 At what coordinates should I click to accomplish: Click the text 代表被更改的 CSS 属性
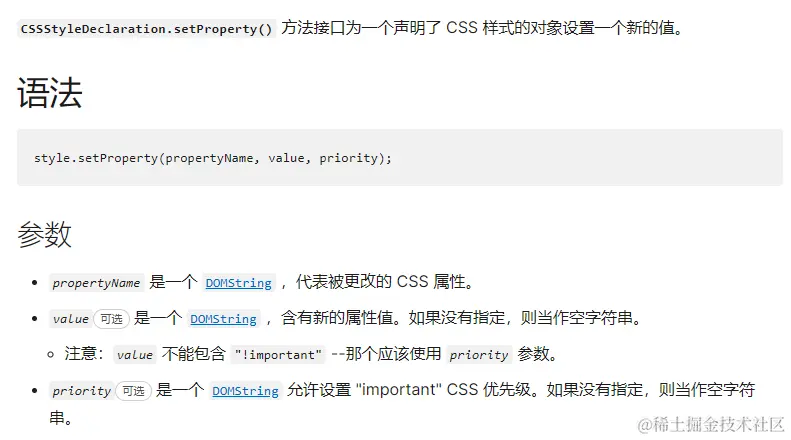pos(386,282)
